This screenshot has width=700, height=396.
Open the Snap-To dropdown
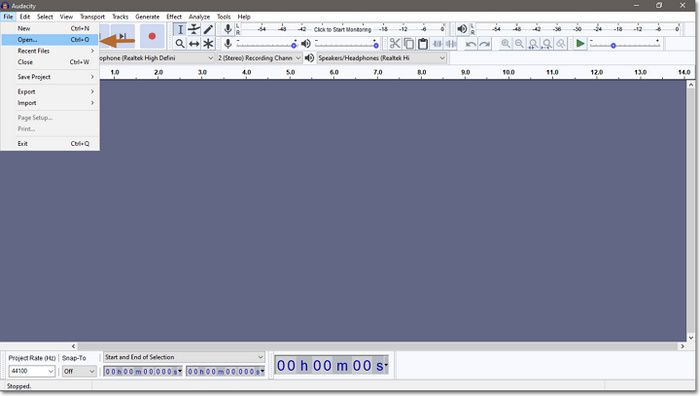point(79,371)
